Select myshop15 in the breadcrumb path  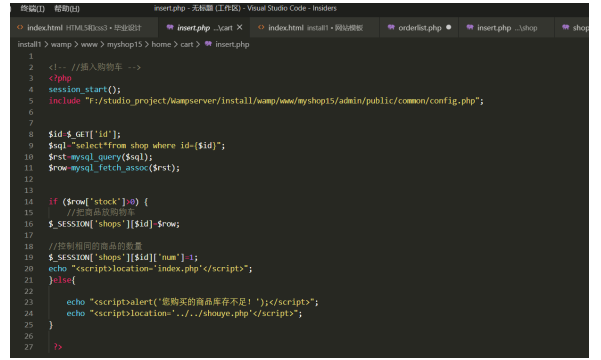click(x=124, y=44)
